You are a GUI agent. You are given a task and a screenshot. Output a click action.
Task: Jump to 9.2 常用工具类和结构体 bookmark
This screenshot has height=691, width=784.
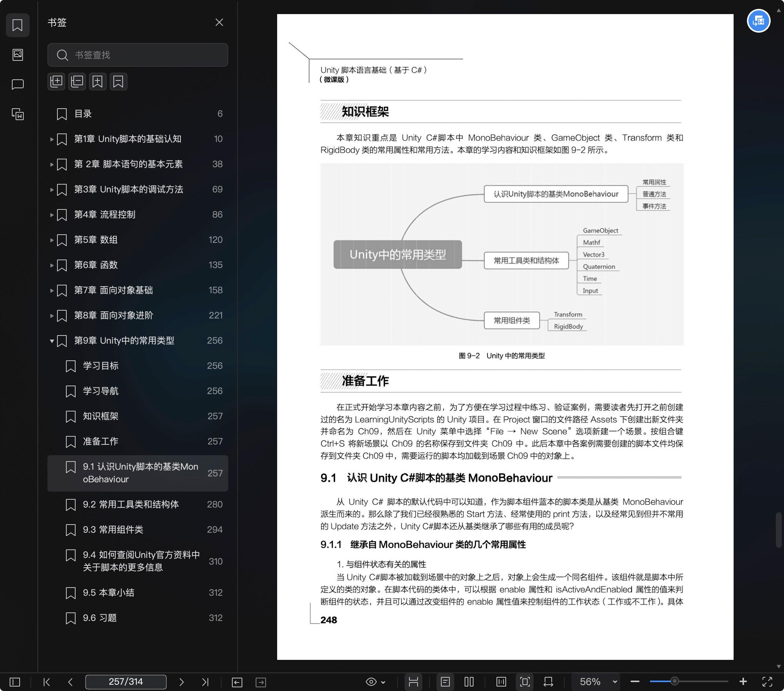(x=138, y=504)
